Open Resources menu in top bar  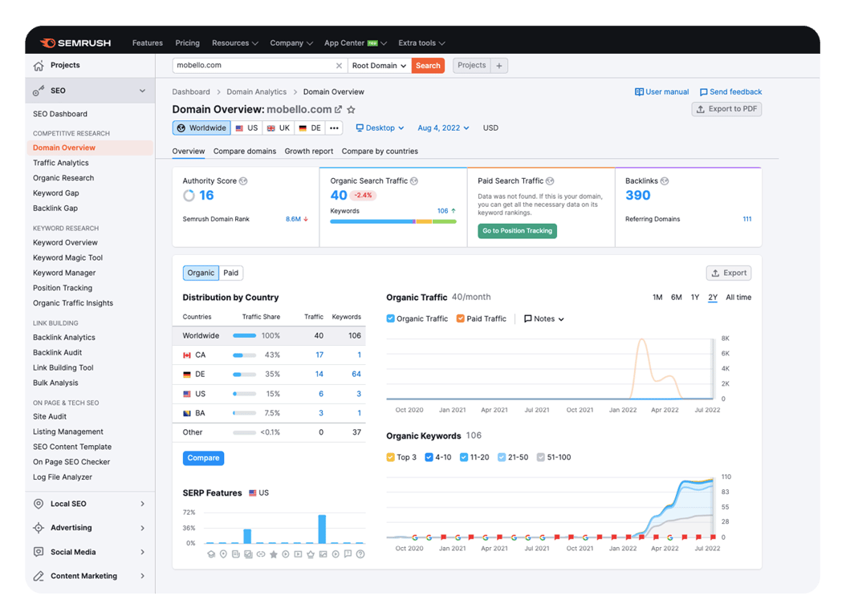point(234,43)
